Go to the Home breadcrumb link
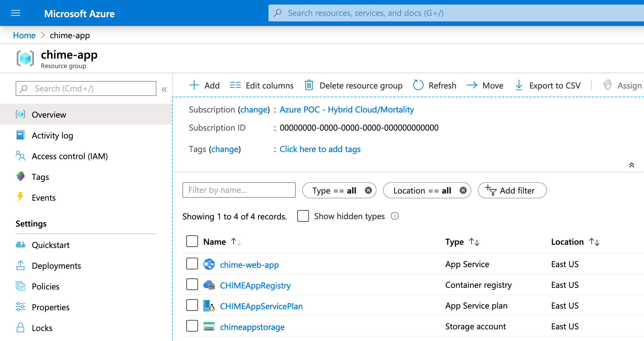Viewport: 644px width, 341px height. tap(24, 35)
